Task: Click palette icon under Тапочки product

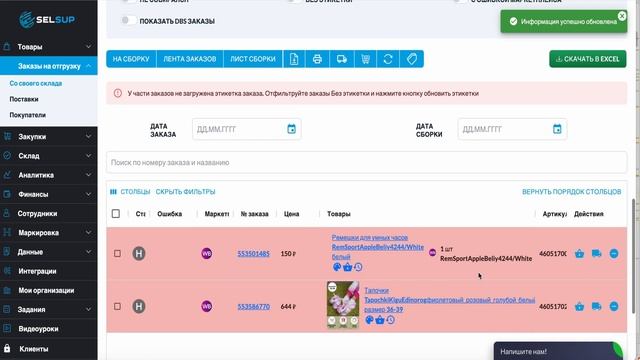Action: tap(369, 320)
